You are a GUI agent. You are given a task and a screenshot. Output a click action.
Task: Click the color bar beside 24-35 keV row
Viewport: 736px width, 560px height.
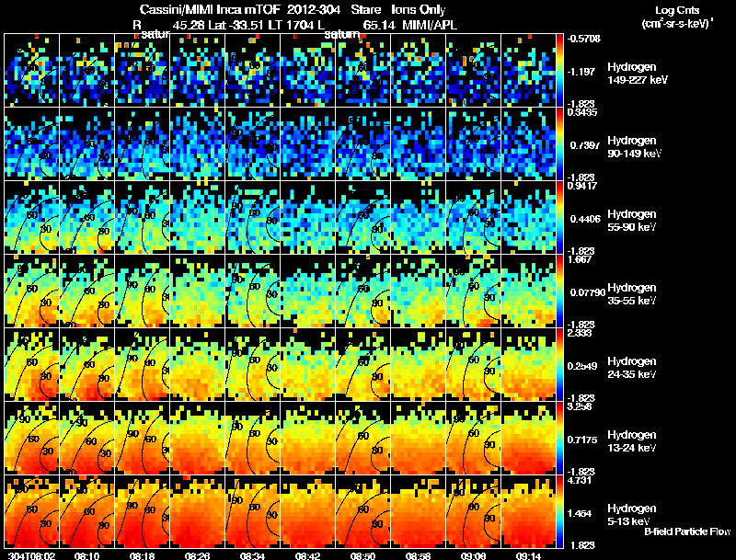pyautogui.click(x=559, y=365)
